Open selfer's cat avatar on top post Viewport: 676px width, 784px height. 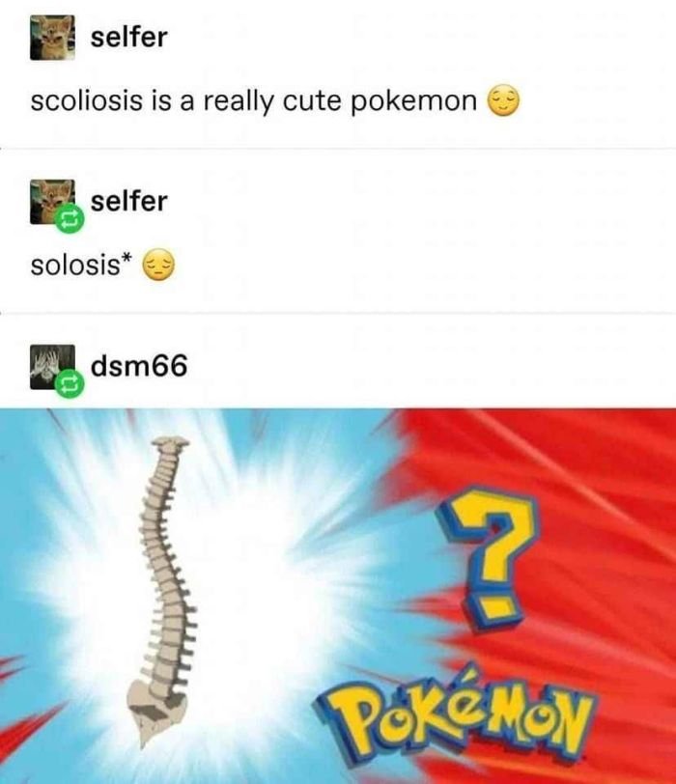point(52,38)
